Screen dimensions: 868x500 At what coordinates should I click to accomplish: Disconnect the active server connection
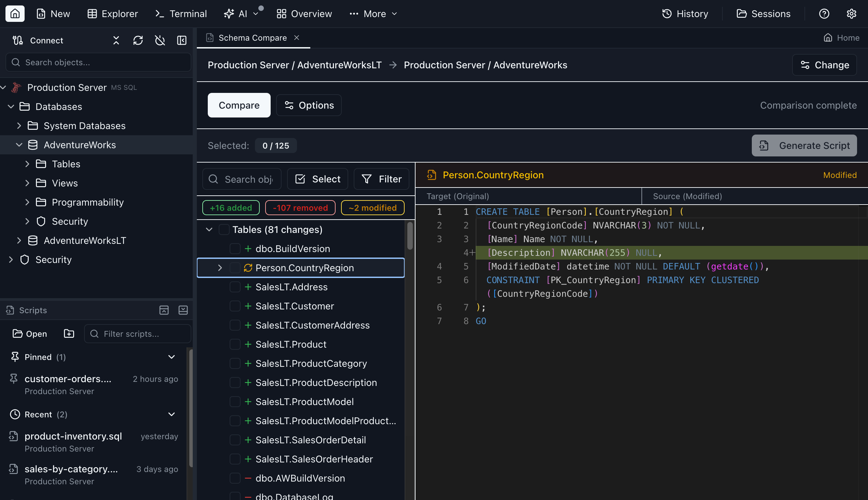click(x=160, y=40)
